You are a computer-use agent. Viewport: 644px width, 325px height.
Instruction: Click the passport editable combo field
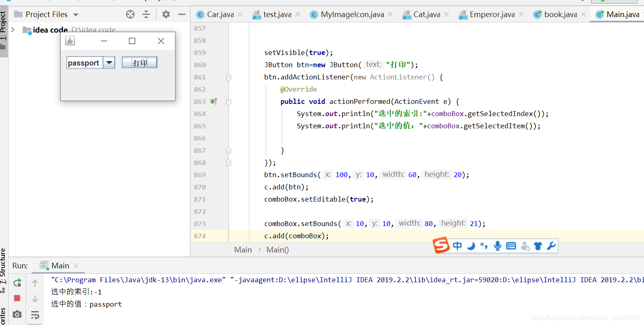point(84,63)
